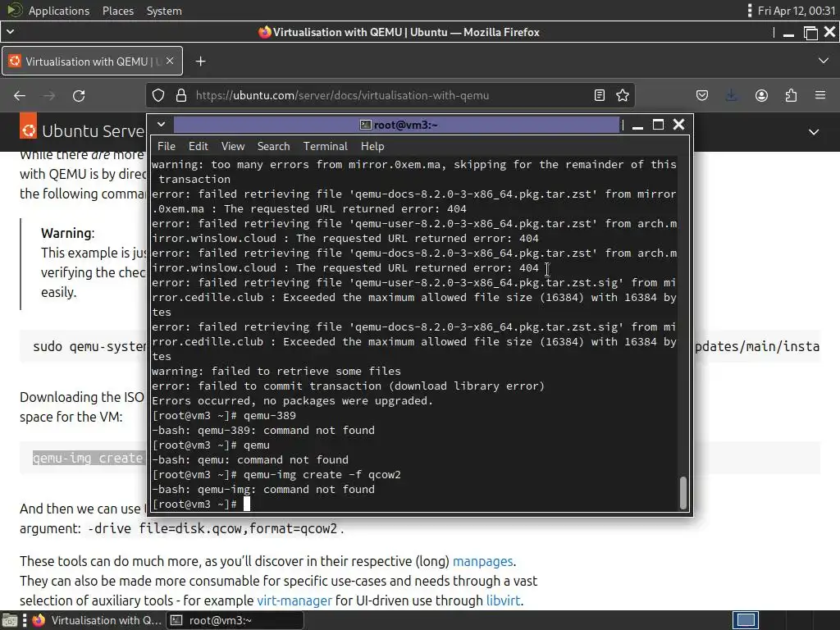Screen dimensions: 840x630
Task: Open the terminal window menu chevron
Action: point(161,125)
